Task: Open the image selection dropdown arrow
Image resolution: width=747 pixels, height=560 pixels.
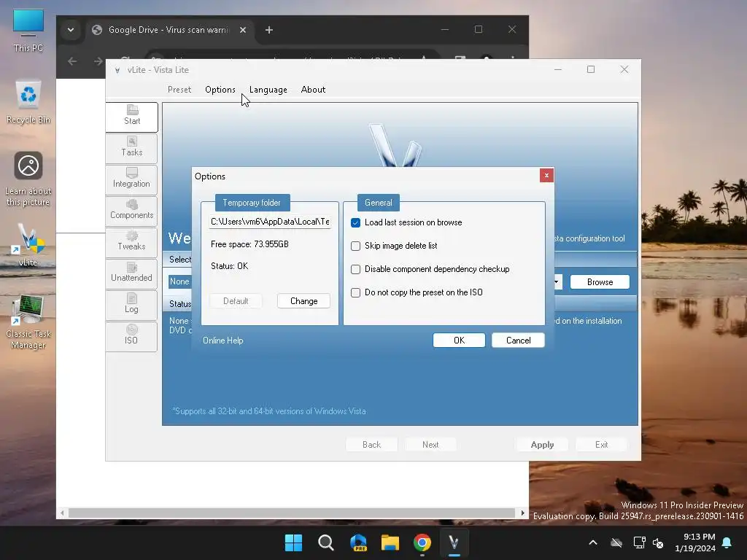Action: 557,282
